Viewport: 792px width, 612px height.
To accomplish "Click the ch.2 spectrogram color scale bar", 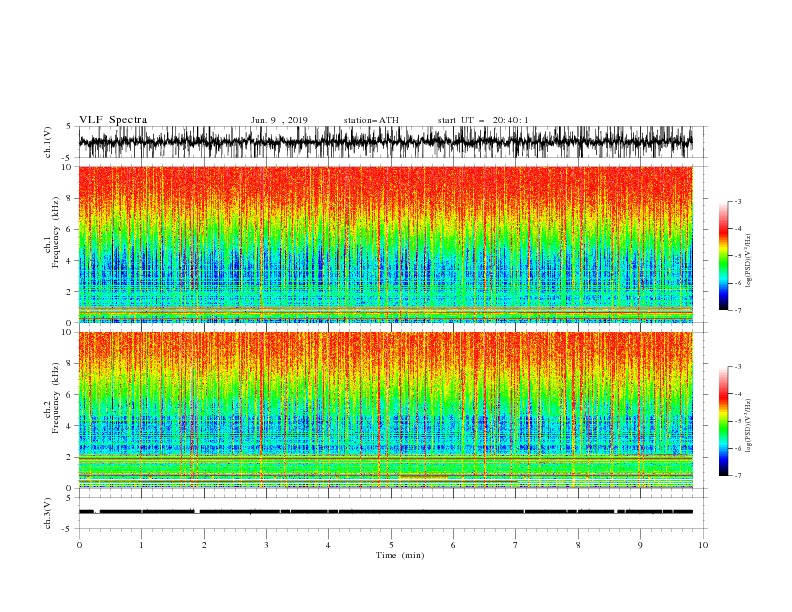I will coord(723,421).
